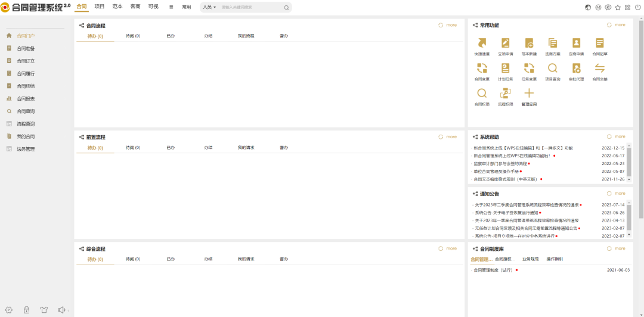Expand the 人员 search type dropdown
The width and height of the screenshot is (644, 317).
209,7
